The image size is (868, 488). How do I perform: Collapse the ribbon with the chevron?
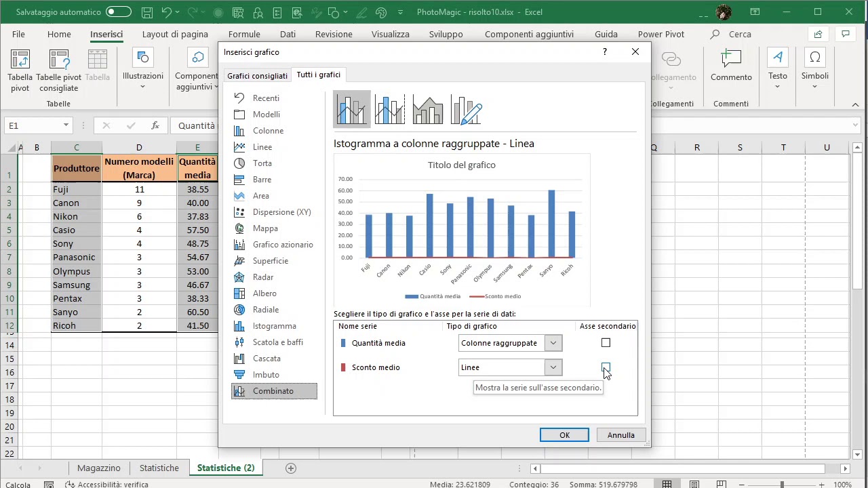click(x=856, y=104)
